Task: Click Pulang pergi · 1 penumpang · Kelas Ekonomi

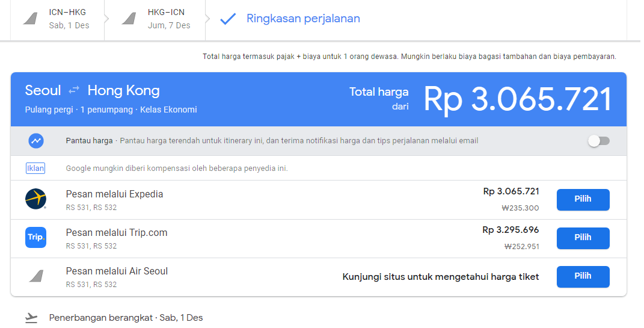Action: click(x=111, y=110)
